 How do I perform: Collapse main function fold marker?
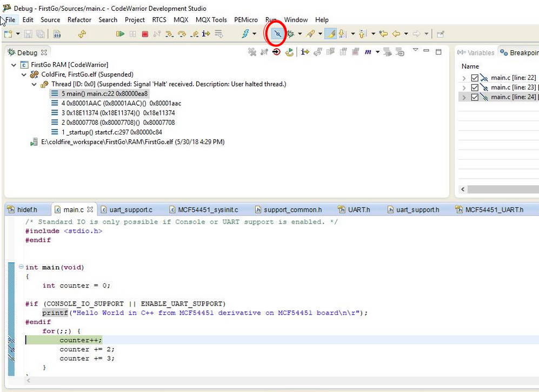tap(21, 267)
